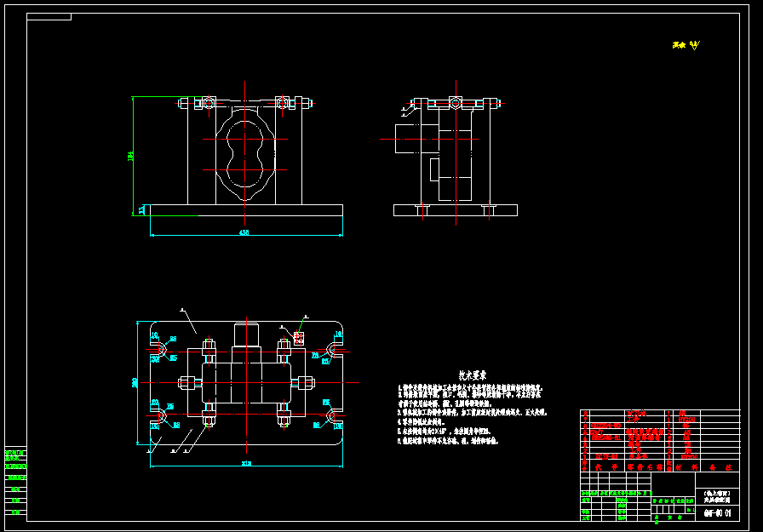Click the right clamping nut in the plan view

(308, 383)
